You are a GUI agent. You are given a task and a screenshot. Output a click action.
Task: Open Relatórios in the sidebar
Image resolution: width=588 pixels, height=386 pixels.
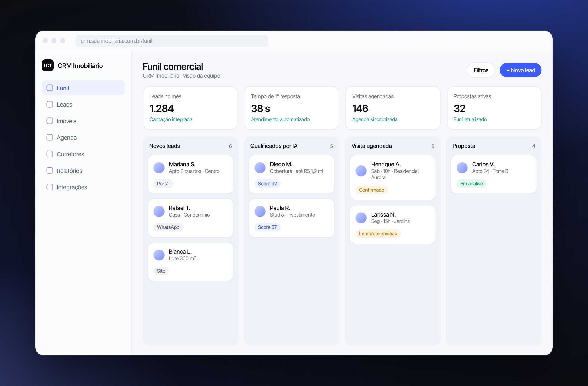(x=83, y=171)
